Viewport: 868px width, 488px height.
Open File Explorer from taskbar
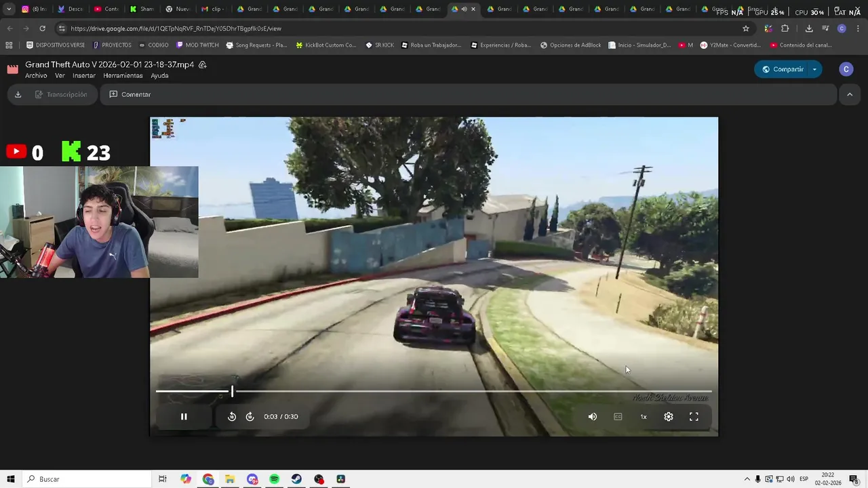point(230,479)
